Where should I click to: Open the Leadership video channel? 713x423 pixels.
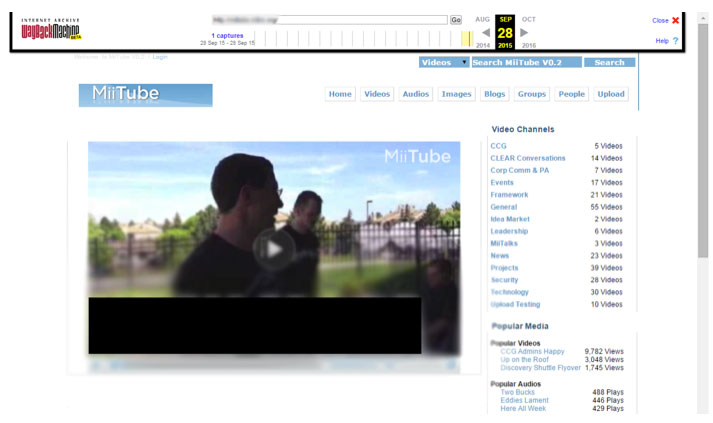coord(509,232)
